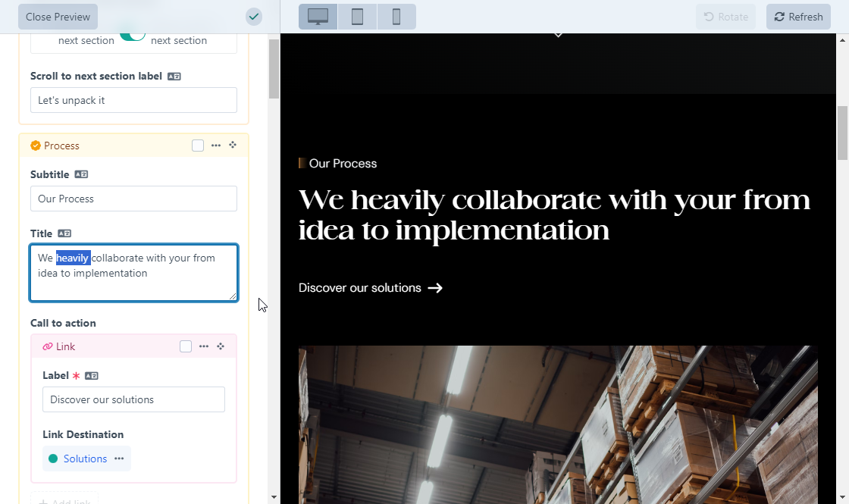Switch preview to tablet device view
The width and height of the screenshot is (849, 504).
point(357,17)
